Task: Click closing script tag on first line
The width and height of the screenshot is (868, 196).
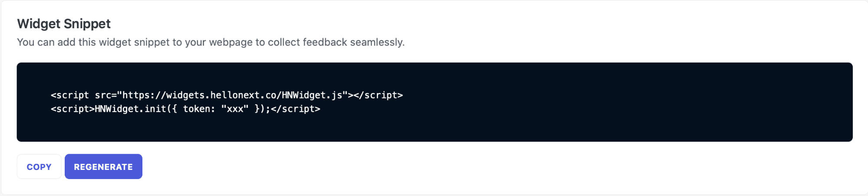Action: 378,95
